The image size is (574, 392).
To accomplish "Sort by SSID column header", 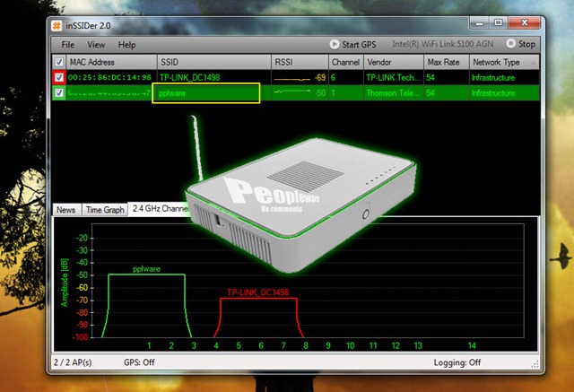I will (214, 62).
